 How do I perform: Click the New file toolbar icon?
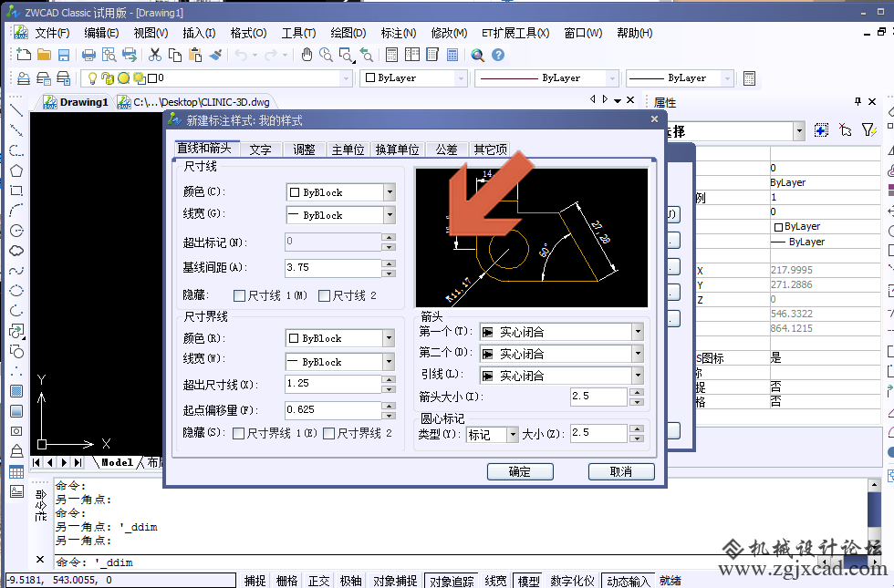(24, 55)
